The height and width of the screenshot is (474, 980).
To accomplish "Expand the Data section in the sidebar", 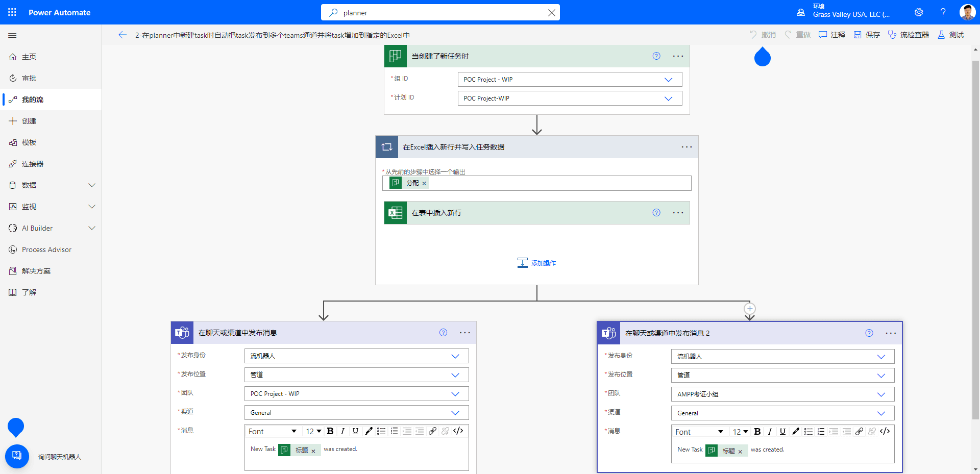I will pos(92,185).
